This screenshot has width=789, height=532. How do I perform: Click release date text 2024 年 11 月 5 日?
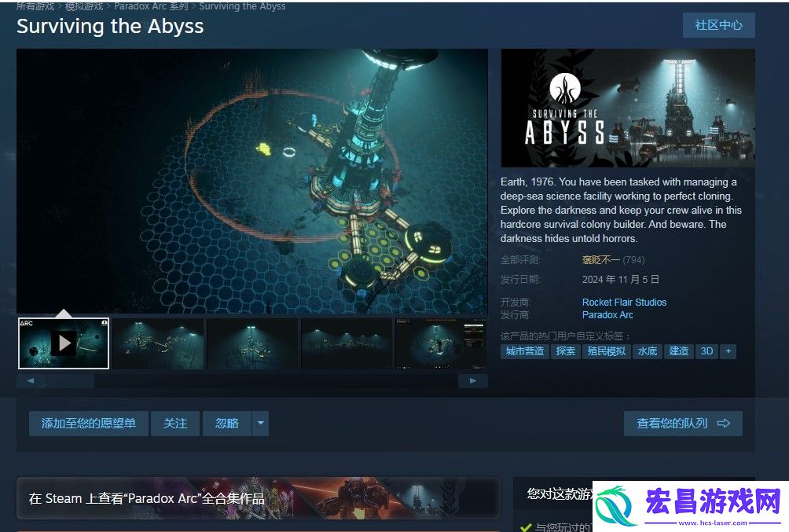[x=620, y=279]
